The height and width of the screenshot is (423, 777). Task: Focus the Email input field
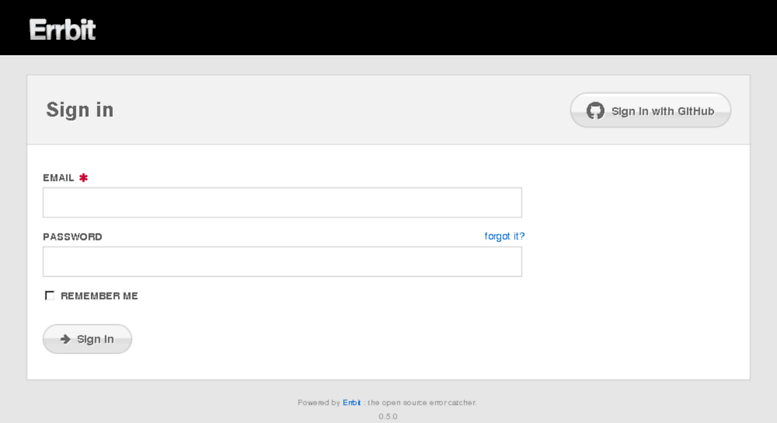coord(282,202)
